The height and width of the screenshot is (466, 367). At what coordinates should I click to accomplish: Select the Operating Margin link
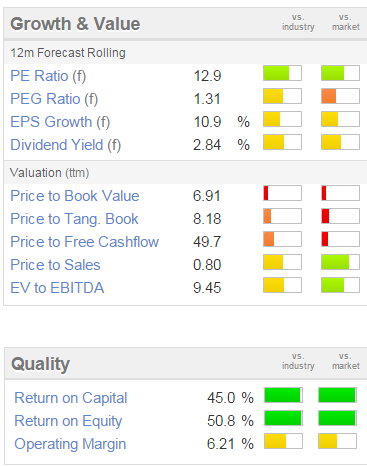(x=70, y=444)
